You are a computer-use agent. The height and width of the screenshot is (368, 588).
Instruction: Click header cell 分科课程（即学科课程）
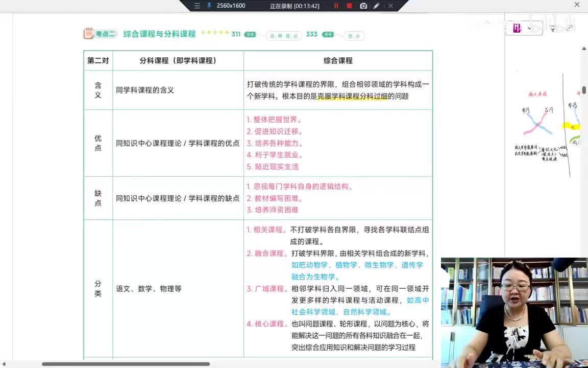pyautogui.click(x=178, y=60)
